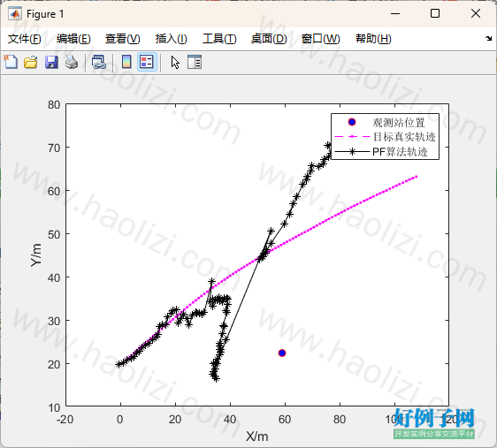Insert a colorbar from the toolbar

click(126, 62)
